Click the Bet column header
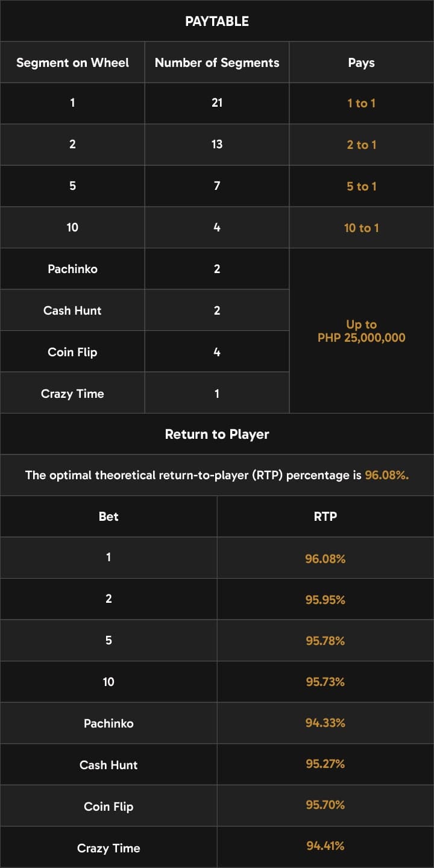The image size is (434, 868). 108,517
